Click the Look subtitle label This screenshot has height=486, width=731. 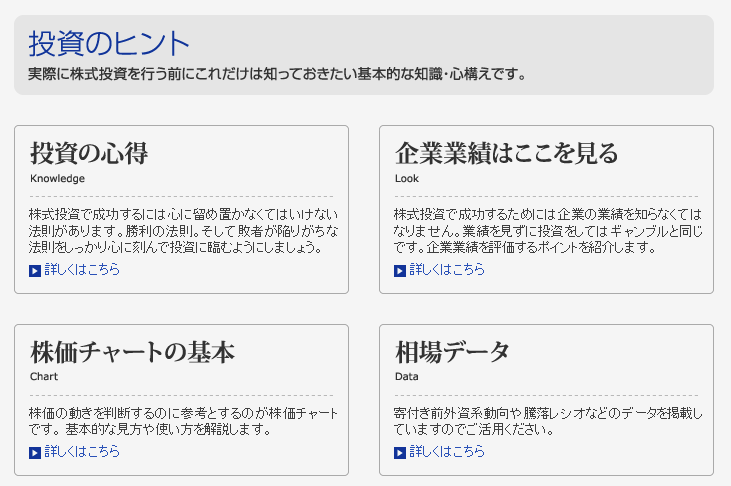407,179
